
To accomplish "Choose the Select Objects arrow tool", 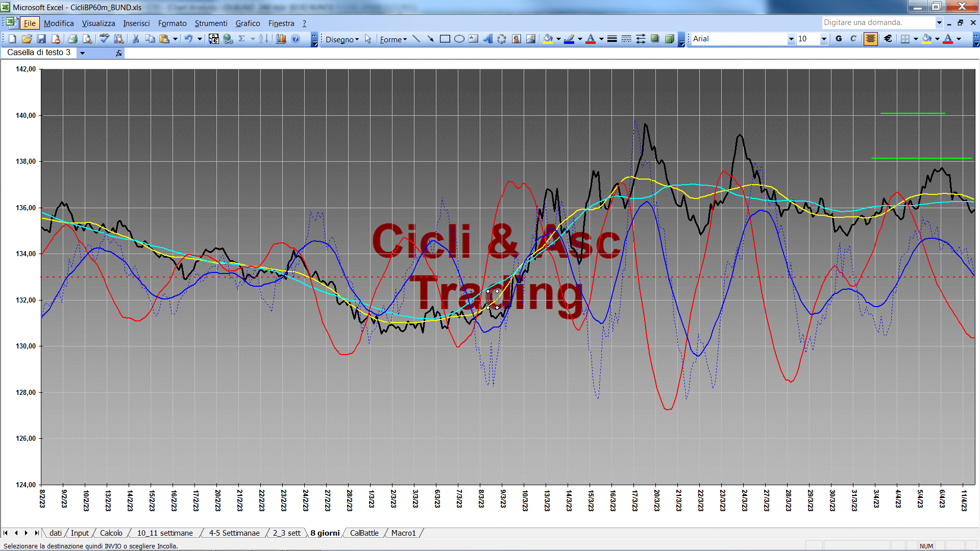I will pyautogui.click(x=368, y=39).
